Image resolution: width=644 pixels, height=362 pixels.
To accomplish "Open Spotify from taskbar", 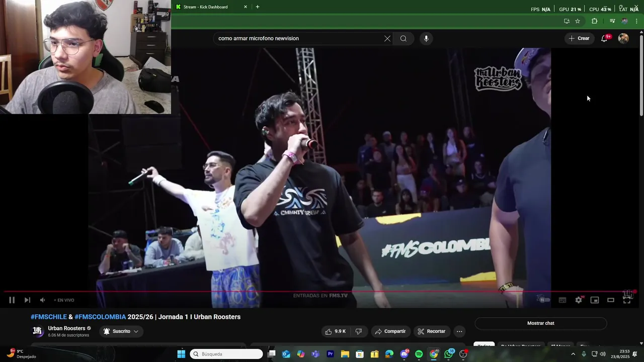I will point(419,354).
